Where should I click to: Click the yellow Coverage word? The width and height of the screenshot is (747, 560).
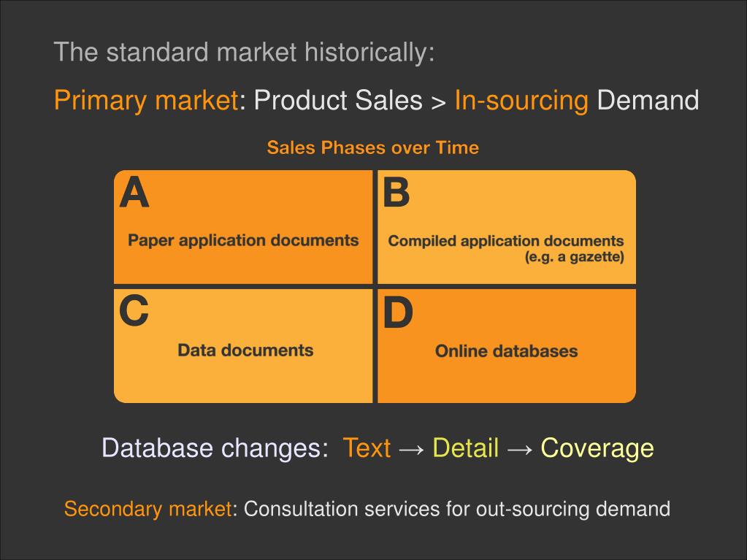click(x=597, y=448)
